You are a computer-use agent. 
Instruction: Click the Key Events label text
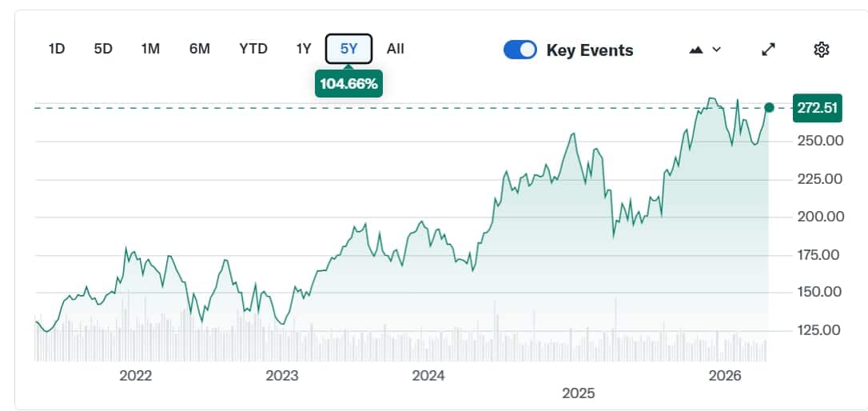(x=589, y=50)
